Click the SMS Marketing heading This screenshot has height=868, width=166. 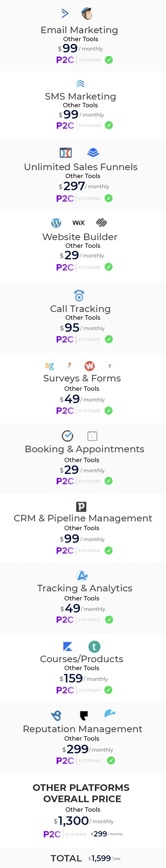click(81, 96)
